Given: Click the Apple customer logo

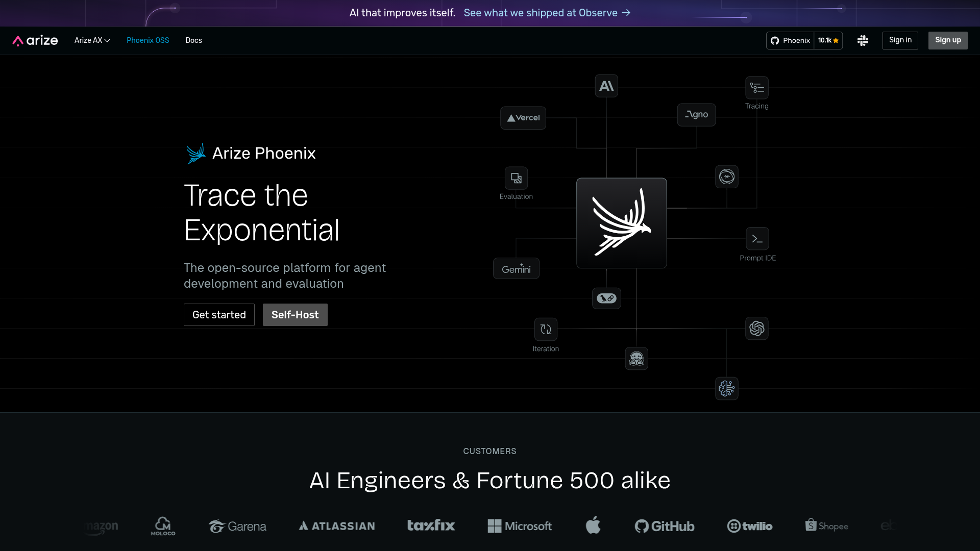Looking at the screenshot, I should pos(593,524).
